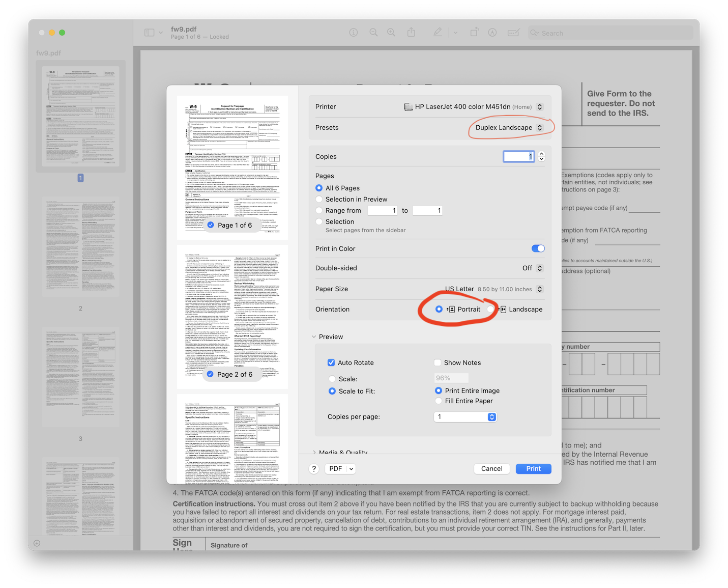Collapse the Preview section
Image resolution: width=728 pixels, height=588 pixels.
(x=314, y=337)
